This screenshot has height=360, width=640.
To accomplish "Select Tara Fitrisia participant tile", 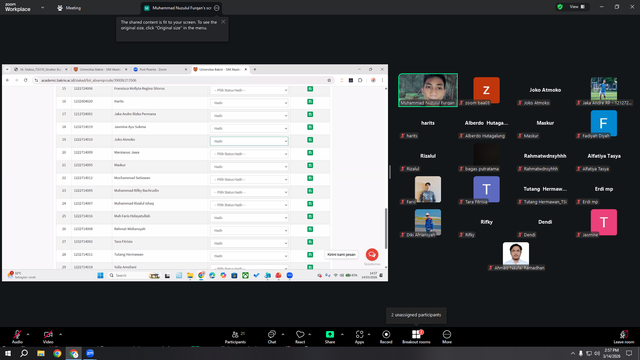I will click(x=486, y=189).
